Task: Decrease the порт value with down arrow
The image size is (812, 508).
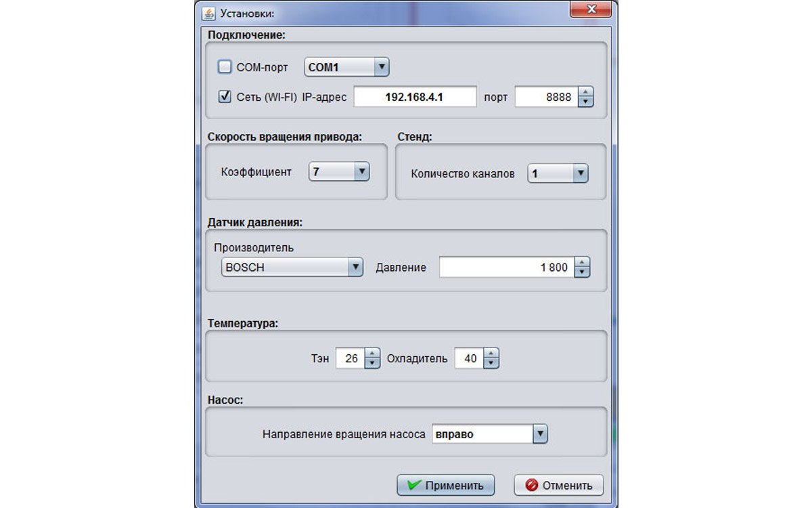Action: [586, 102]
